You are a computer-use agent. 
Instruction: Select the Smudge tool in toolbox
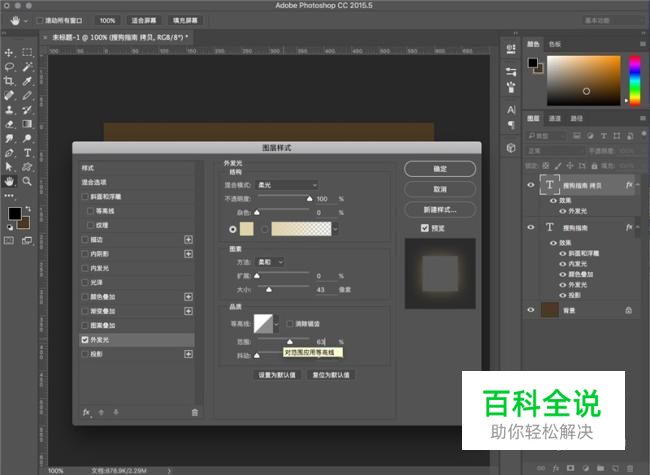point(9,138)
